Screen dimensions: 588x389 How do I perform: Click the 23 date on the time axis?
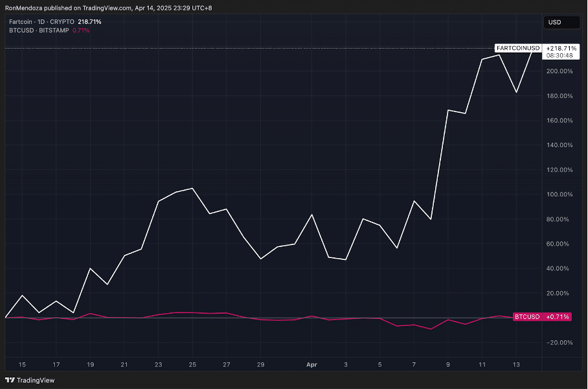tap(158, 364)
